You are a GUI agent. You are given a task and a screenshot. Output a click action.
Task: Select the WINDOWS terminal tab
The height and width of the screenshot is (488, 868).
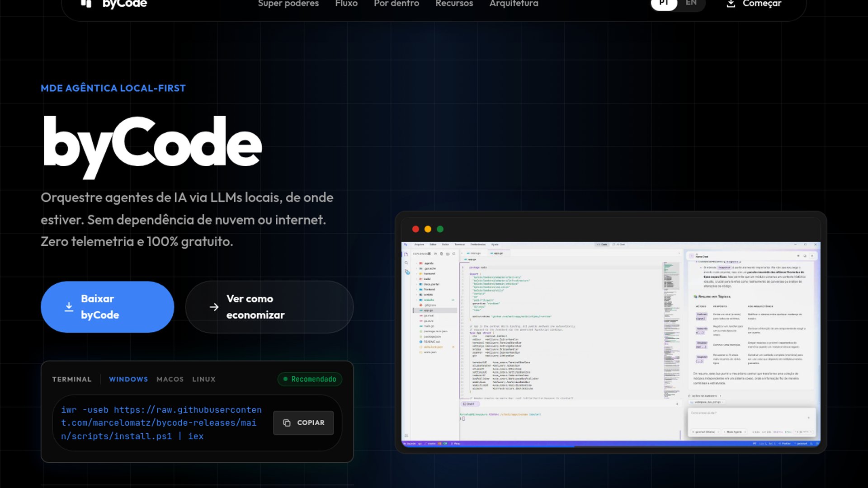click(128, 379)
